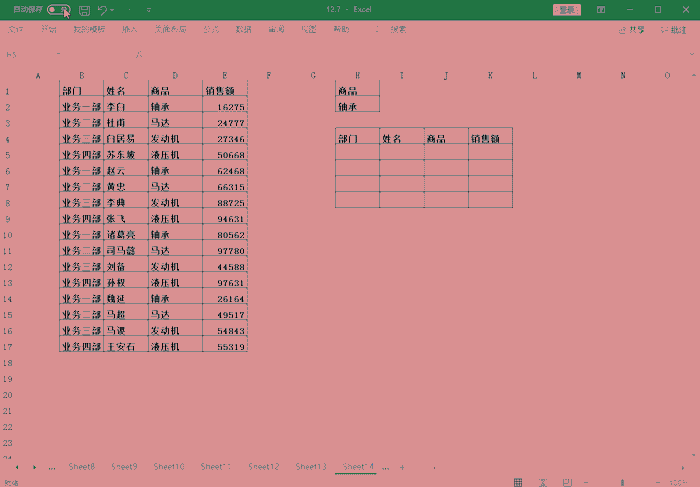Screen dimensions: 700x487
Task: Click the Share icon on the ribbon
Action: [632, 30]
